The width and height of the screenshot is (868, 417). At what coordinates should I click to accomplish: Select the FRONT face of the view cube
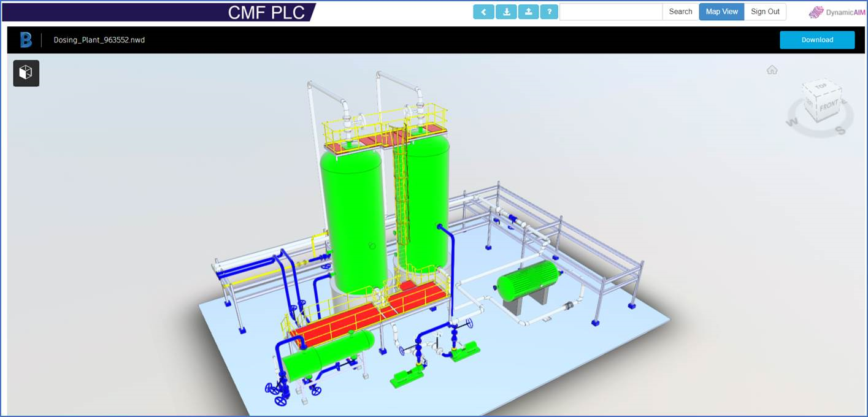[x=828, y=105]
